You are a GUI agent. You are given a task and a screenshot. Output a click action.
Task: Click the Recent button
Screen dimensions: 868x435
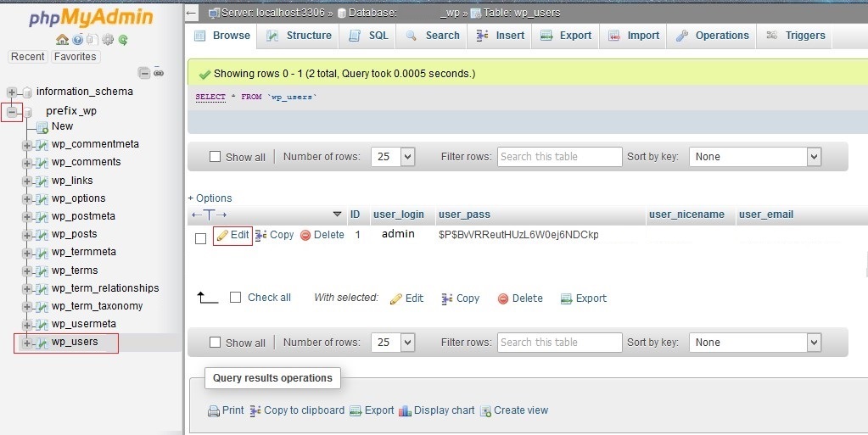click(x=28, y=57)
